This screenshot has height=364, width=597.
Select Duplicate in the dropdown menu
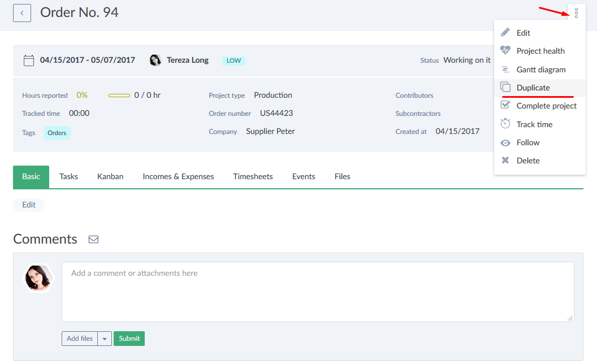533,88
